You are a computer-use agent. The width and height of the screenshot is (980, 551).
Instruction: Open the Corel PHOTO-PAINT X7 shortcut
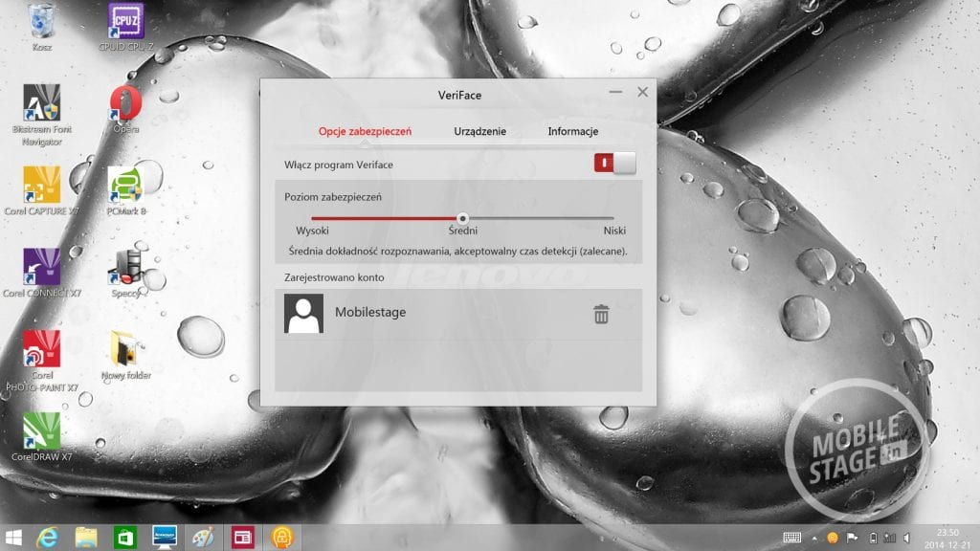[41, 350]
